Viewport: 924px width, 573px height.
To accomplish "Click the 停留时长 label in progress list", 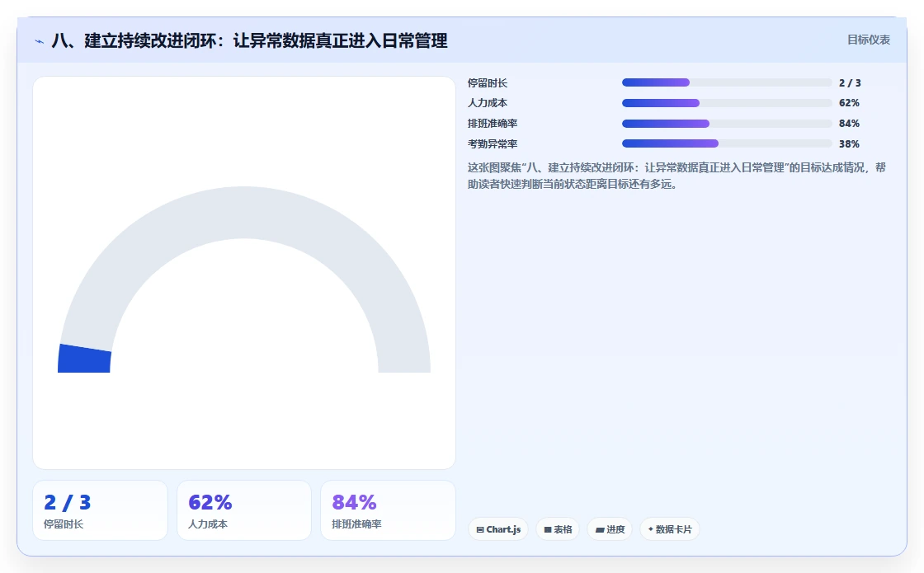I will 488,83.
